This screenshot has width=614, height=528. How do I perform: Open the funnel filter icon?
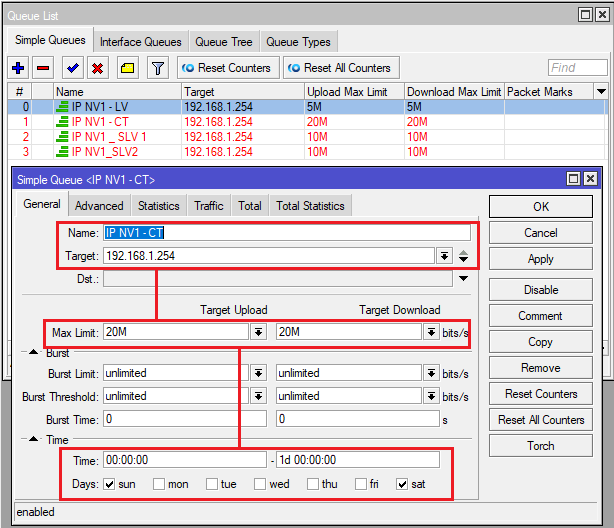(x=157, y=68)
